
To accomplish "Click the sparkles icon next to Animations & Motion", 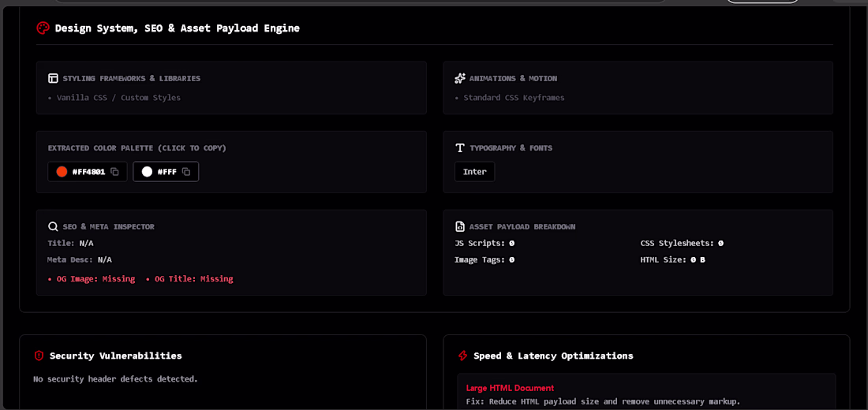I will point(459,79).
